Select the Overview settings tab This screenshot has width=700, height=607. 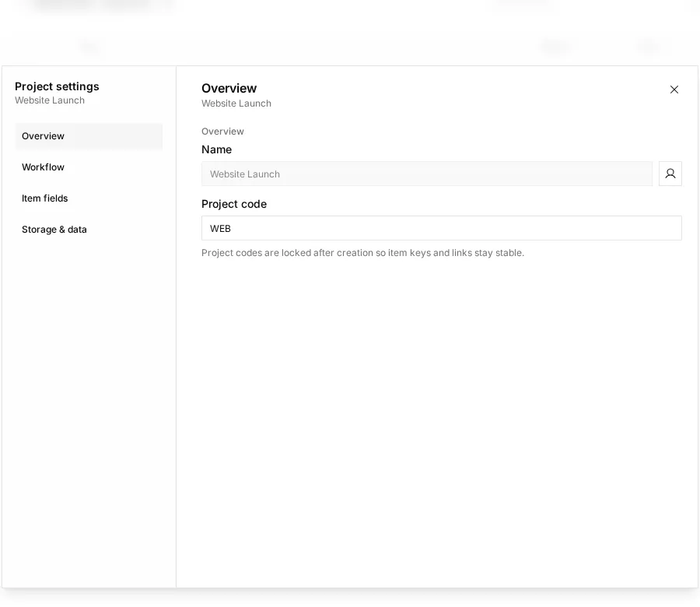(x=89, y=136)
